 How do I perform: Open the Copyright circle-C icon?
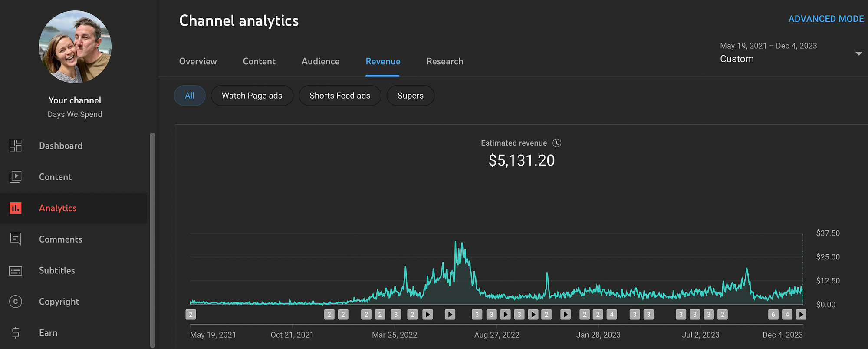[x=16, y=302]
